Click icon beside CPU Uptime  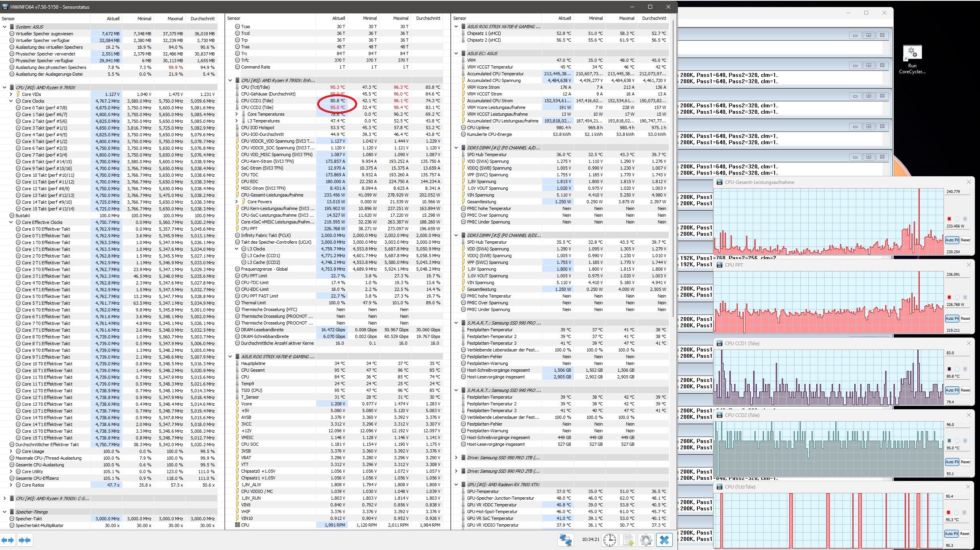(x=463, y=128)
